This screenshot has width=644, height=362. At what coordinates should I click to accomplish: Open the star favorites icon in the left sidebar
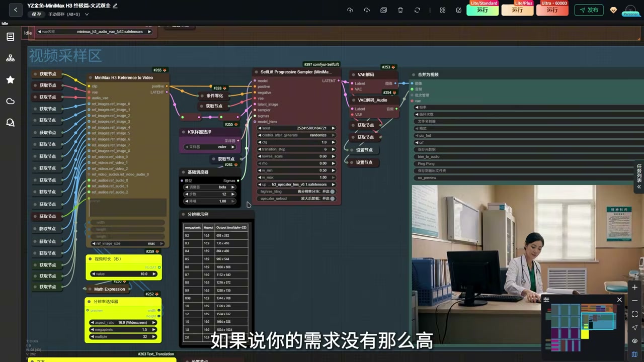coord(10,79)
